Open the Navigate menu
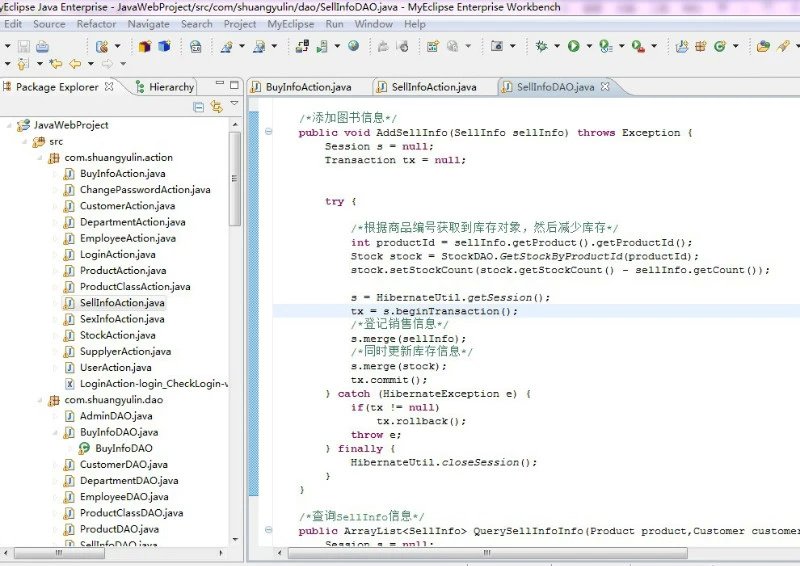The width and height of the screenshot is (800, 566). (x=148, y=24)
